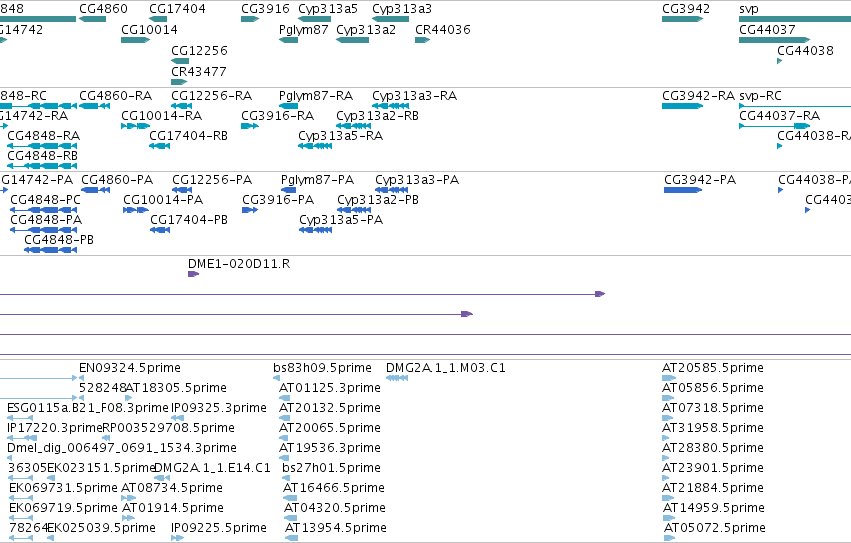Click the Cyp313a2 gene label
This screenshot has height=543, width=851.
pyautogui.click(x=366, y=30)
